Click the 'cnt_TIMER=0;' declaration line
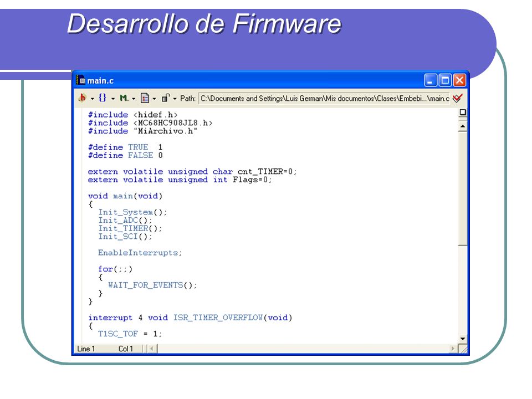 pyautogui.click(x=192, y=172)
